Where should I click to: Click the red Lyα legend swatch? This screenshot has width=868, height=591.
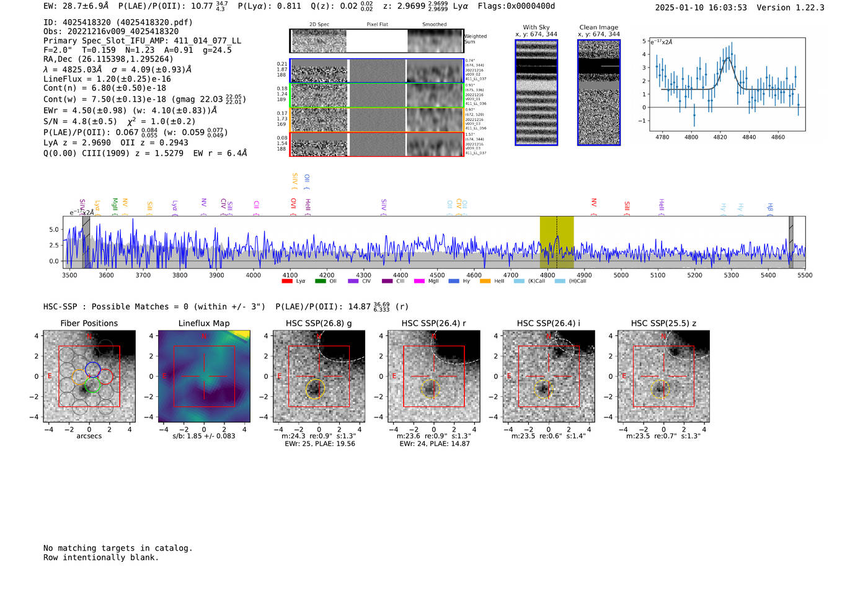tap(287, 281)
